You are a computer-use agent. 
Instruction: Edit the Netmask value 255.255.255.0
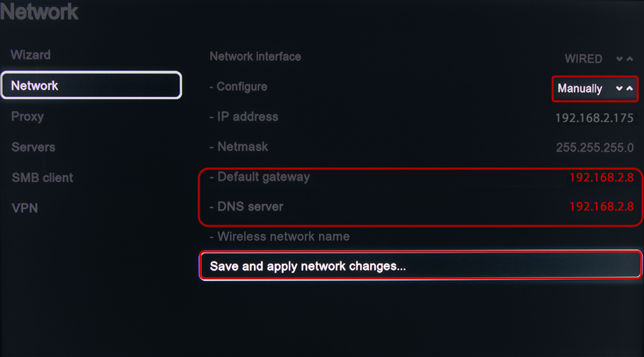click(594, 148)
